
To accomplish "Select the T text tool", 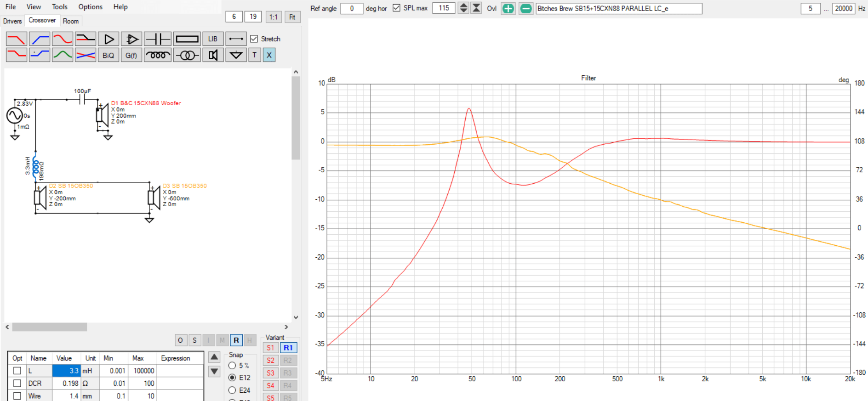I will pyautogui.click(x=255, y=55).
